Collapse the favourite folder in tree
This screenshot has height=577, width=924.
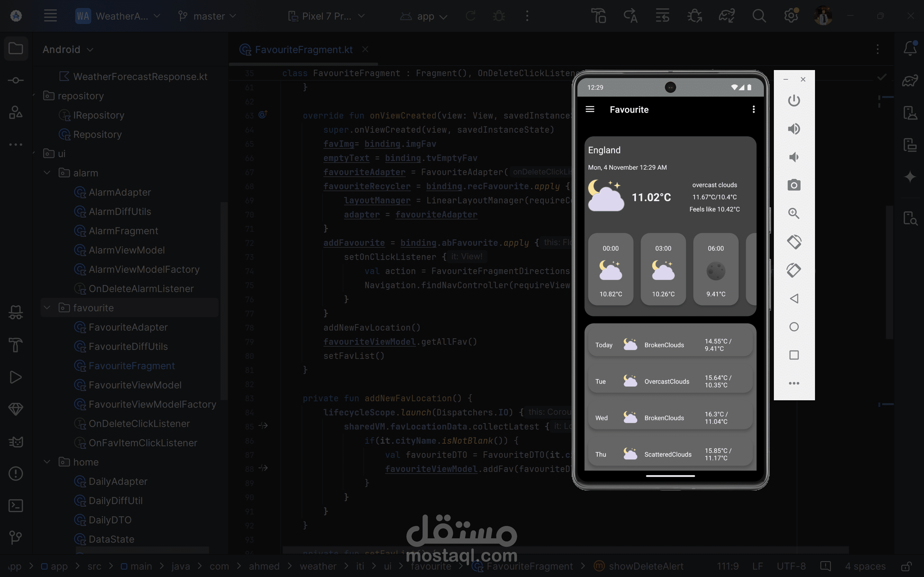pos(47,307)
